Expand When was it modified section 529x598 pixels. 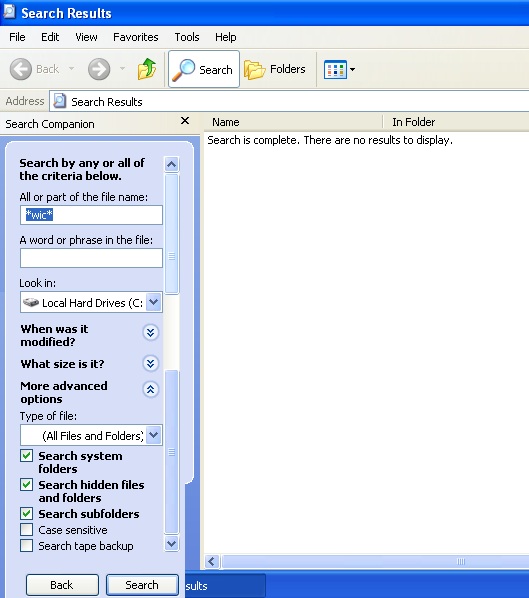(x=150, y=333)
